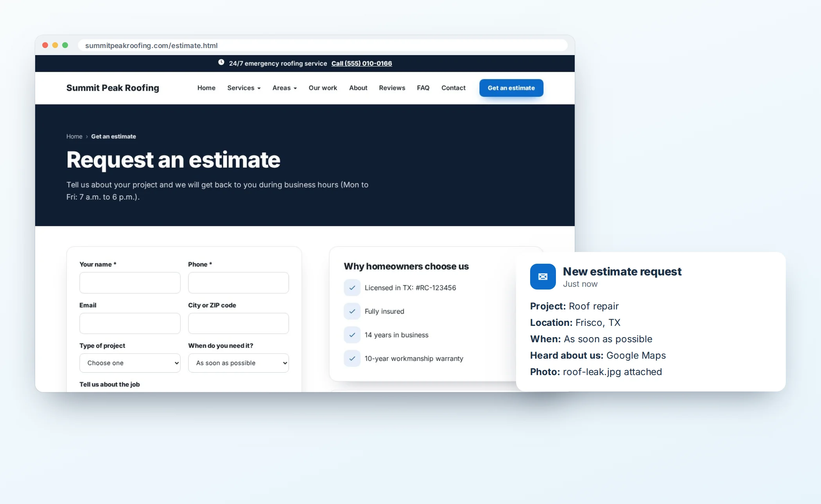
Task: Click the Call (555) 010-0166 link
Action: (362, 63)
